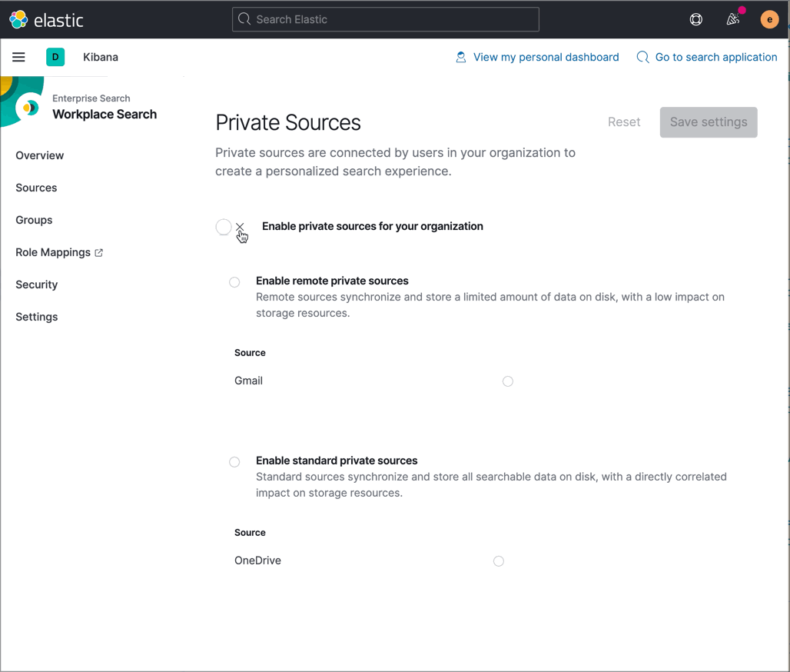Enable the Gmail source toggle
790x672 pixels.
508,381
